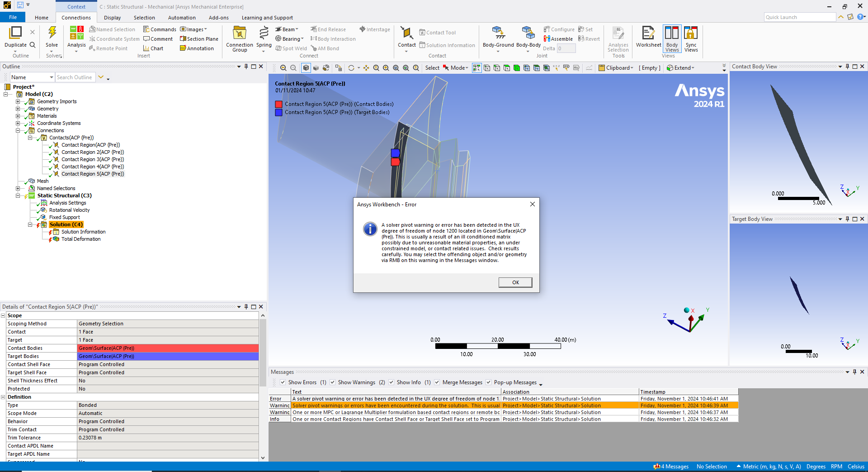
Task: Pin the Details panel
Action: [246, 307]
